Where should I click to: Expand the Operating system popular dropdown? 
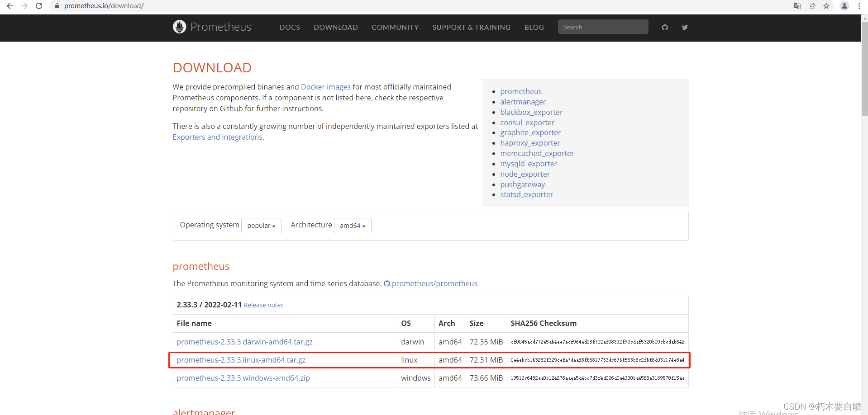261,226
